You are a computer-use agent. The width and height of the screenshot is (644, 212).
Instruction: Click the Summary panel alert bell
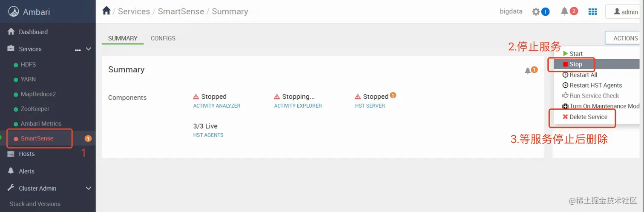(x=528, y=71)
